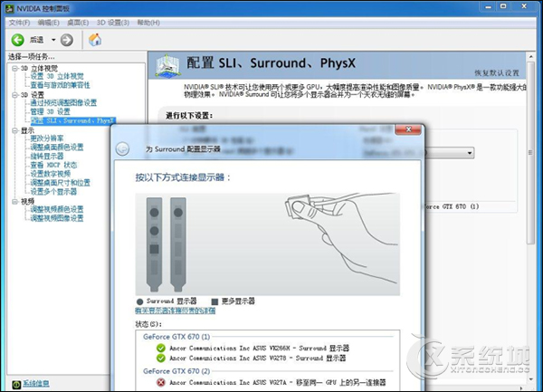
Task: Click the main panel vertical scrollbar thumb
Action: point(530,153)
